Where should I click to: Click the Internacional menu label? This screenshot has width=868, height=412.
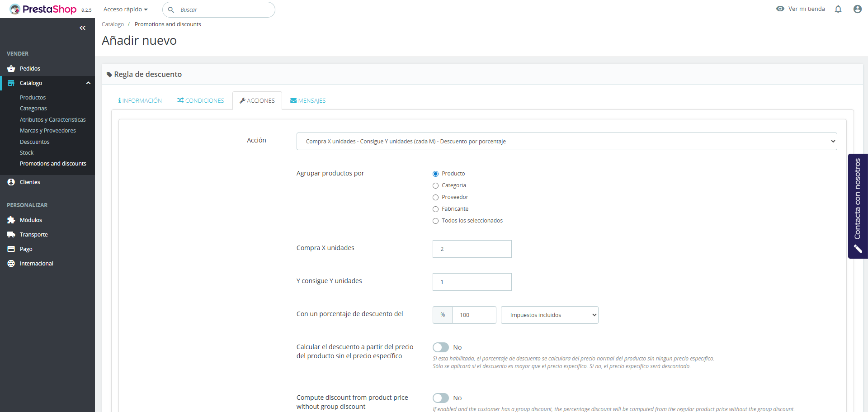point(37,264)
